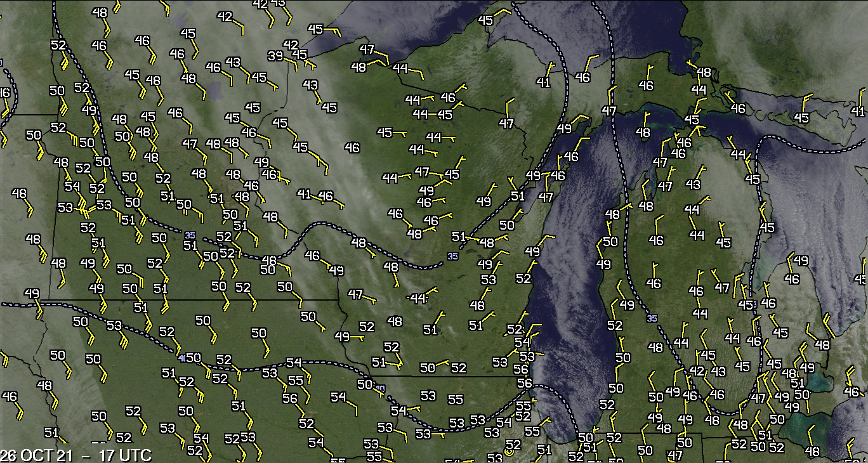Click the 43 reading right of the Michigan 42
This screenshot has width=868, height=463.
(718, 371)
